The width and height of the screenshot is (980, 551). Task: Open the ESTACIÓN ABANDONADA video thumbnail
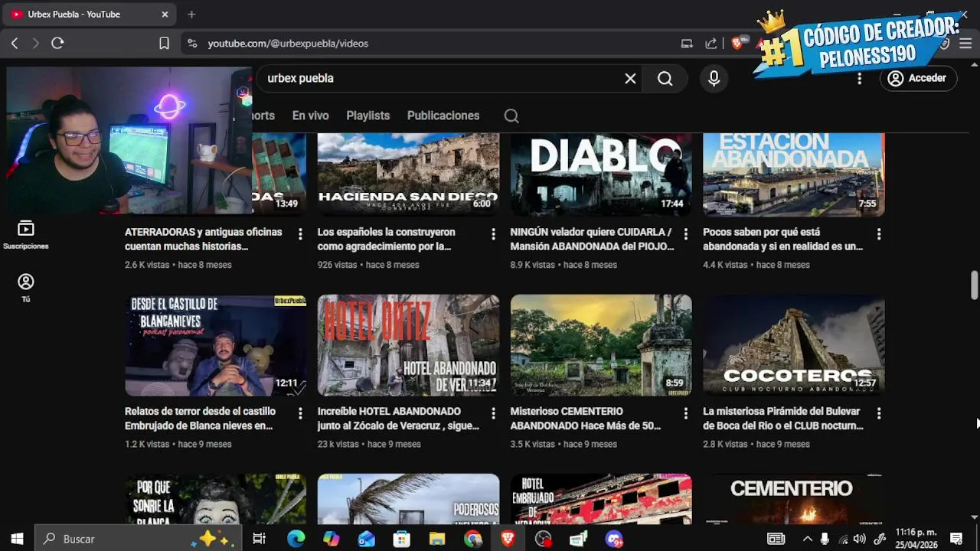pos(794,175)
